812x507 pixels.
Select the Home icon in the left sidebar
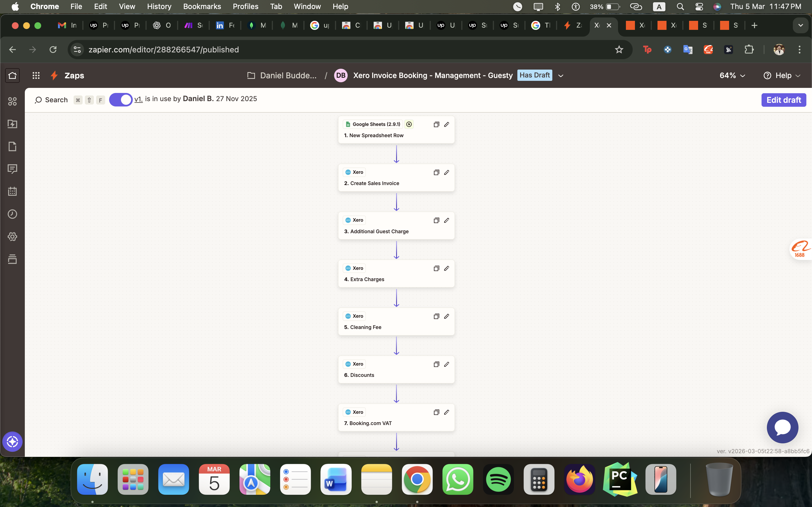(12, 75)
